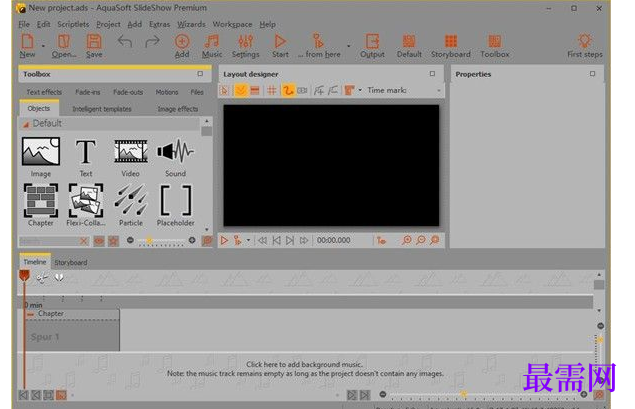Toggle the eye visibility filter in Toolbox
The image size is (635, 409).
pos(99,241)
